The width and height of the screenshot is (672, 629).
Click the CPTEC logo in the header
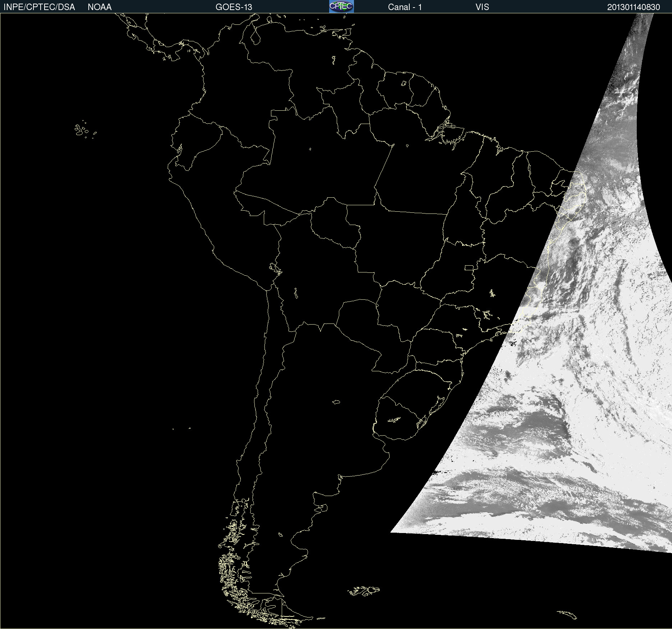[x=341, y=6]
